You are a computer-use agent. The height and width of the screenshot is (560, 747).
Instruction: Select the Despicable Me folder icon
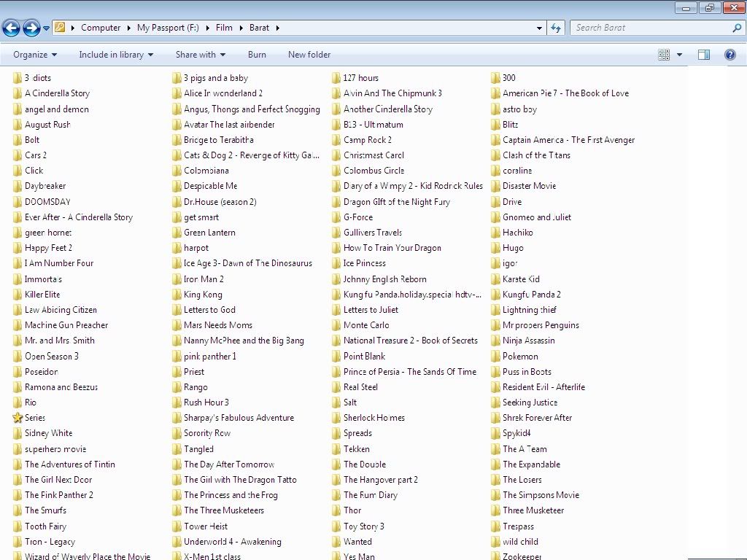[x=177, y=186]
